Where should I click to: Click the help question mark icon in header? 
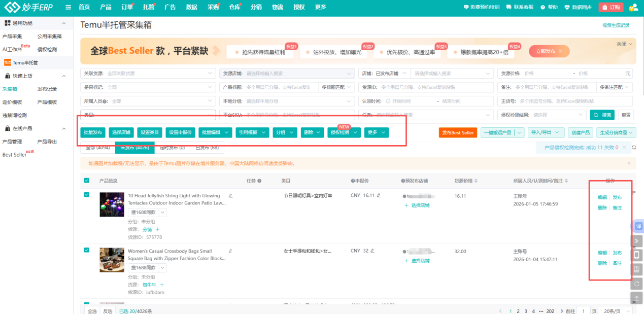pyautogui.click(x=543, y=7)
